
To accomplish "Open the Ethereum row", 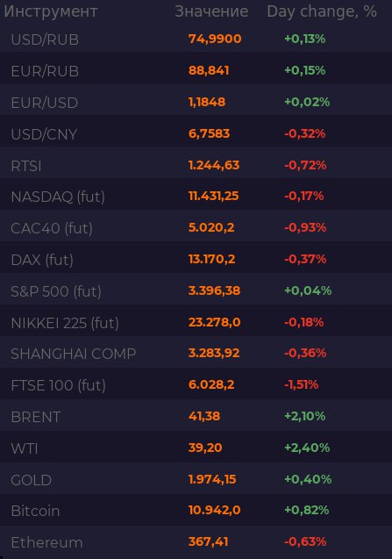I will [x=196, y=542].
